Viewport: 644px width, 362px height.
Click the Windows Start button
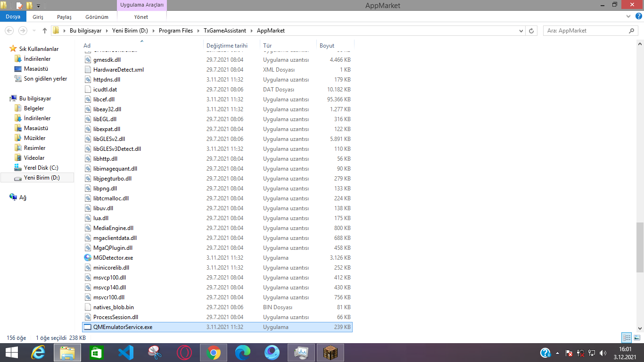(x=11, y=353)
